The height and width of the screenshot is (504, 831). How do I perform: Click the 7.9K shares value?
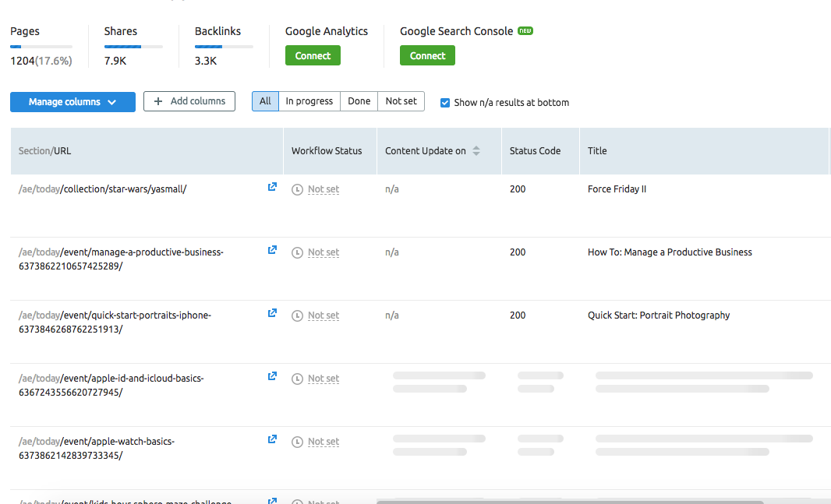[115, 61]
